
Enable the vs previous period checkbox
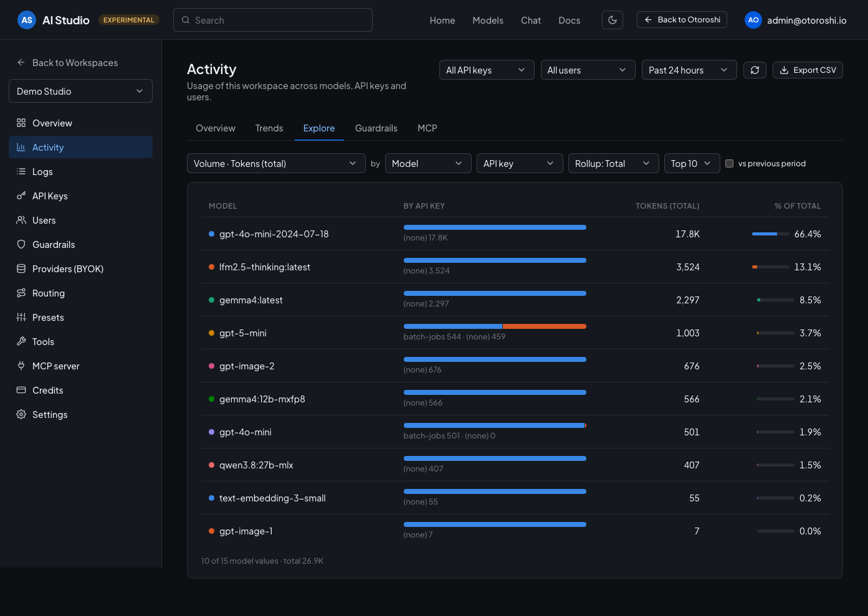[729, 163]
